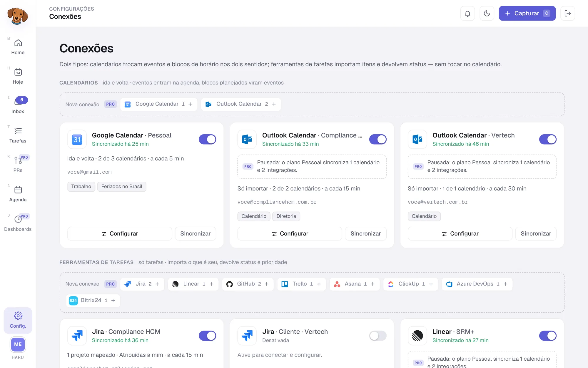The width and height of the screenshot is (588, 368).
Task: Click the Feriados no Brasil tag
Action: 122,187
